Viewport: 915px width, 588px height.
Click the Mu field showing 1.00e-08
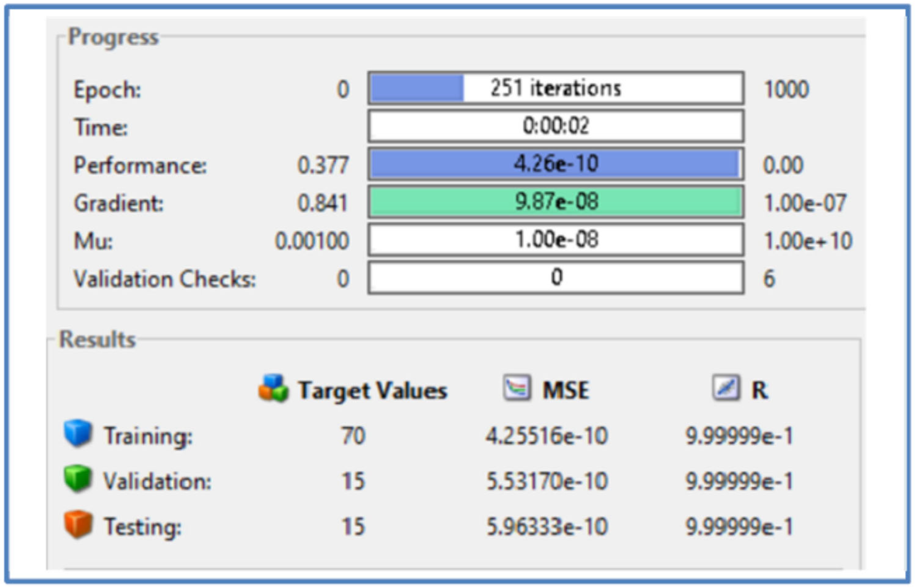tap(556, 240)
